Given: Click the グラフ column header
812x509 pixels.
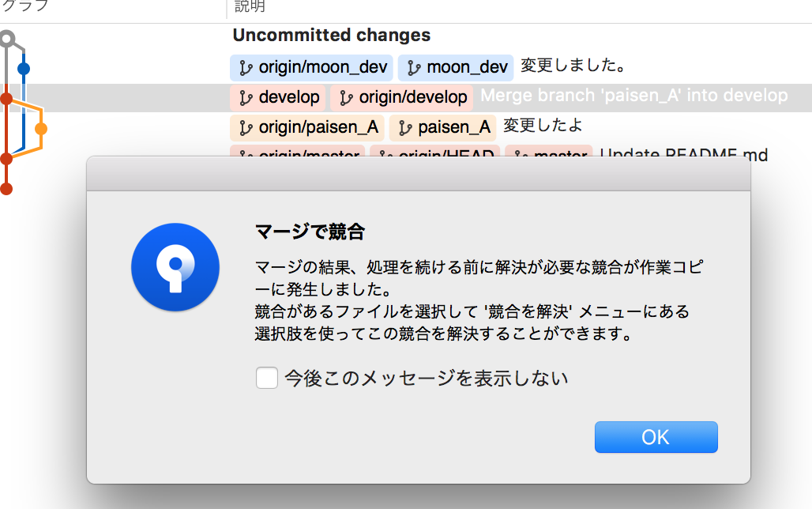Looking at the screenshot, I should pos(24,6).
